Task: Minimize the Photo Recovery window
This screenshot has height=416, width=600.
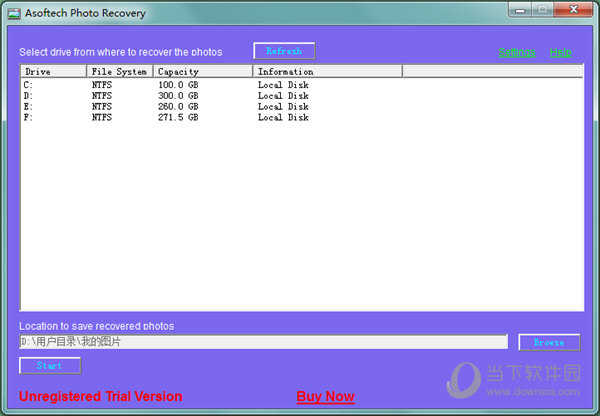Action: pyautogui.click(x=520, y=10)
